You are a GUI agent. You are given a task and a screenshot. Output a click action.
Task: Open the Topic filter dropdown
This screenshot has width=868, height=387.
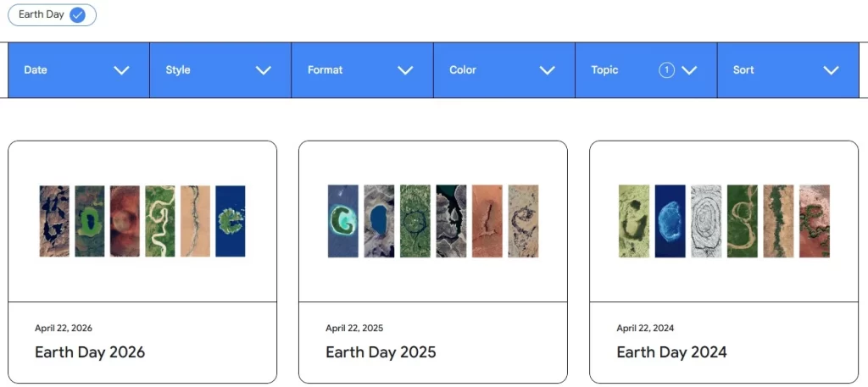point(646,70)
